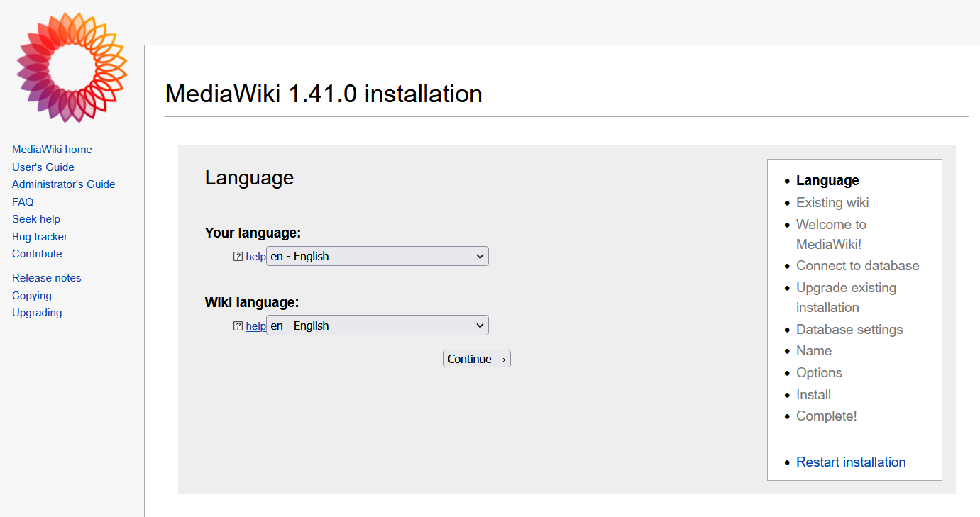980x517 pixels.
Task: Click the Continue button
Action: 477,359
